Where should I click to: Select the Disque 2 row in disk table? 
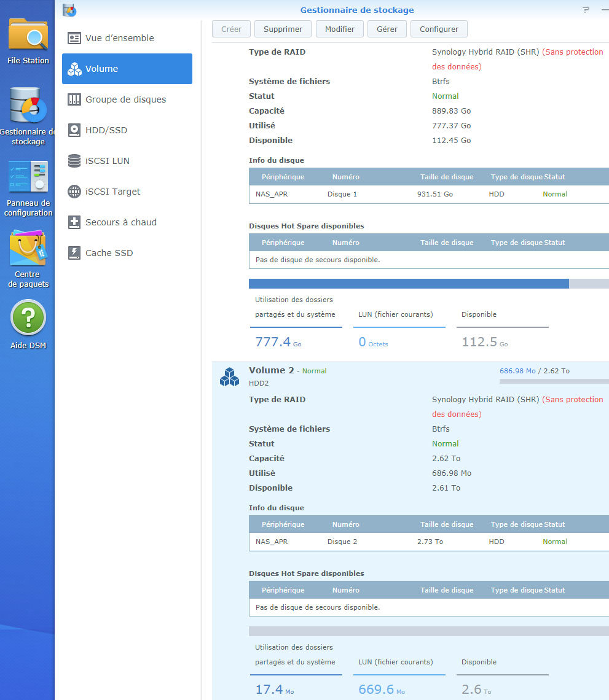click(x=429, y=542)
